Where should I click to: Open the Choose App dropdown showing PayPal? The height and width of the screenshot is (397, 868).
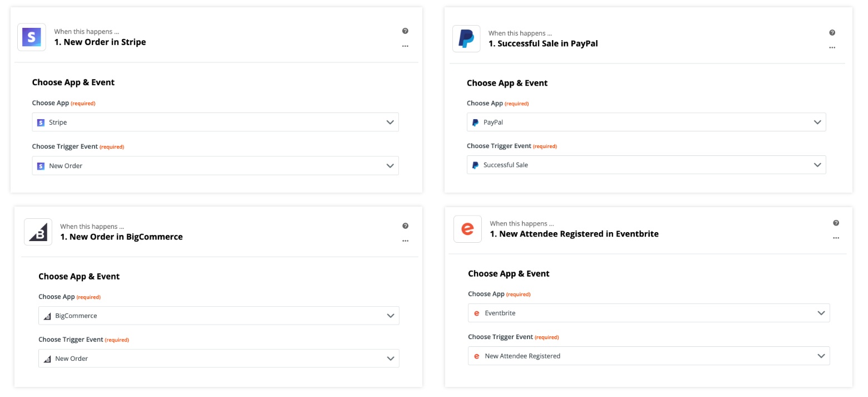(x=646, y=122)
